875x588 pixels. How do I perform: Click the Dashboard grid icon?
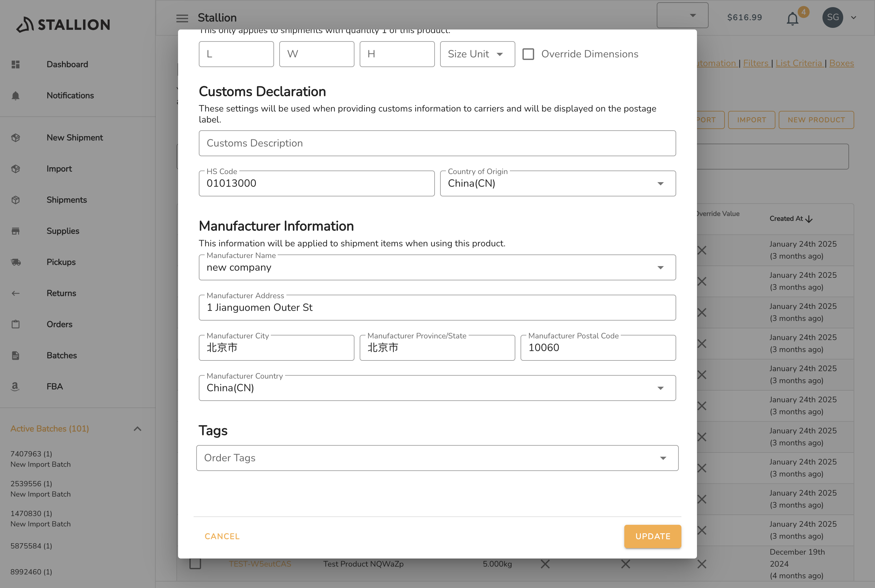(15, 65)
